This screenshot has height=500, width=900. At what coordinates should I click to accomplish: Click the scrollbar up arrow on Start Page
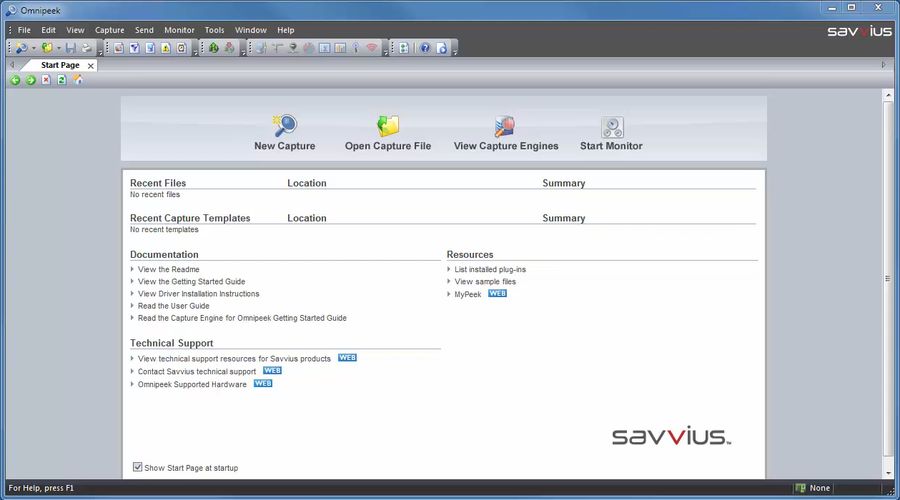pos(888,95)
